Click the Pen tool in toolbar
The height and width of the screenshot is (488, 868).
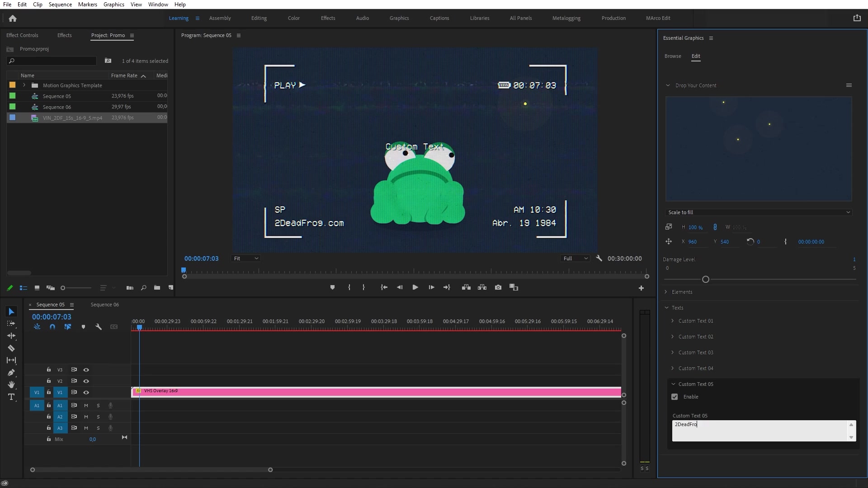click(x=11, y=372)
